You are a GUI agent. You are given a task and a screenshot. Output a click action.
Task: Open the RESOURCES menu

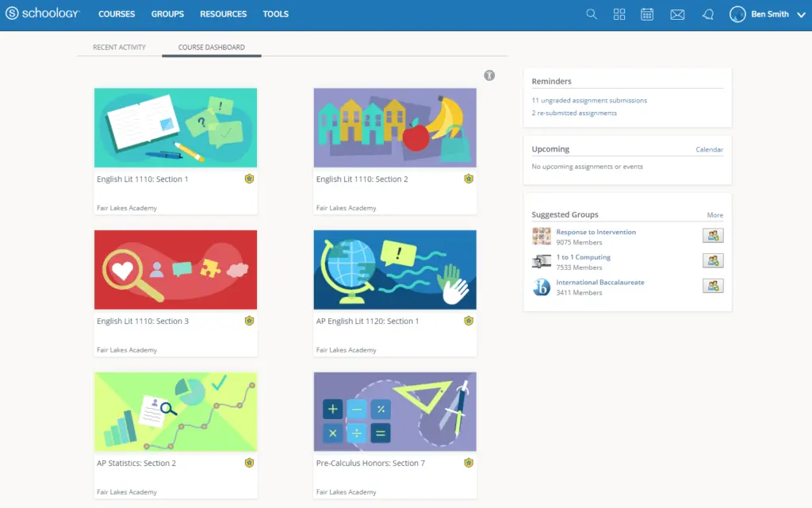[223, 14]
